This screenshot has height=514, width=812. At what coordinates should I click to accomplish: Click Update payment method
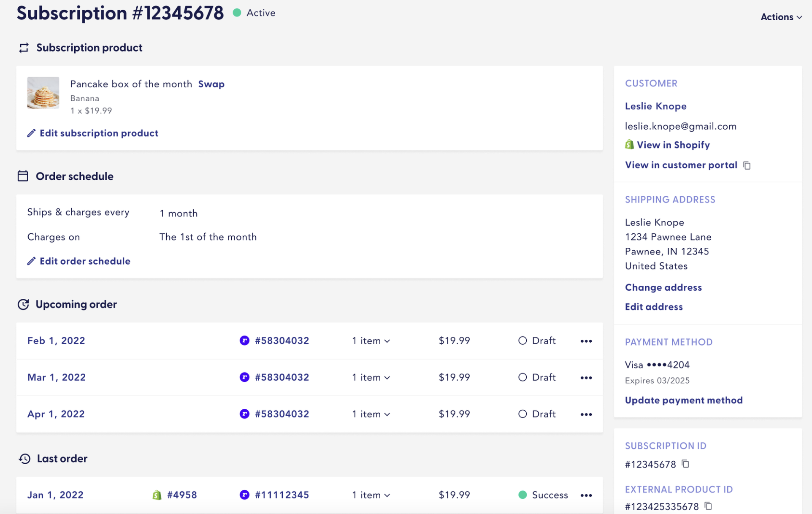pyautogui.click(x=683, y=400)
